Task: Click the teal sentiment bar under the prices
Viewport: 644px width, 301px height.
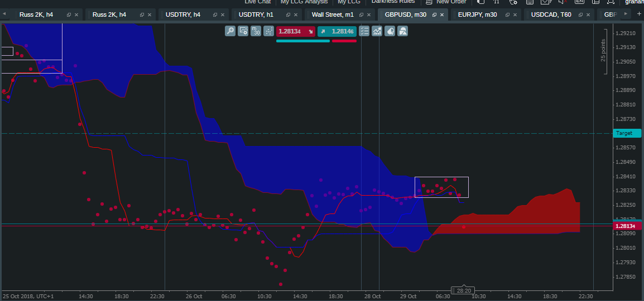Action: pyautogui.click(x=303, y=41)
